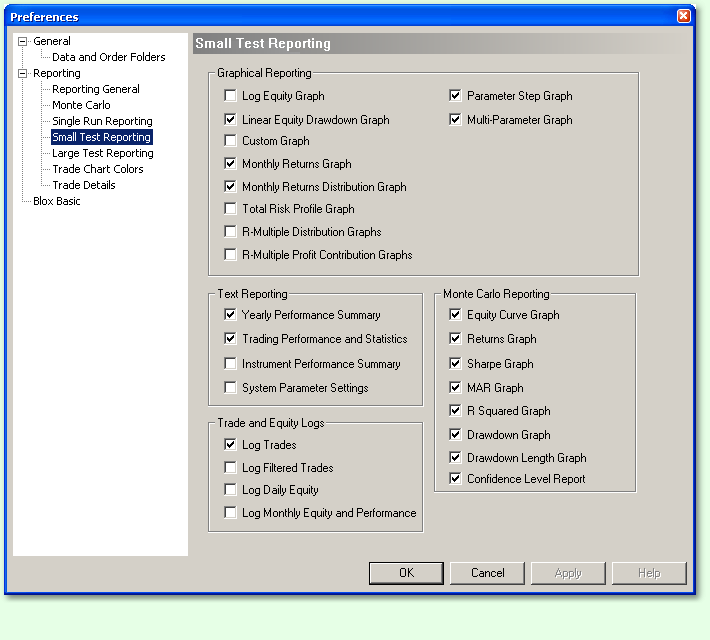710x640 pixels.
Task: Select Trade Chart Colors
Action: [98, 169]
